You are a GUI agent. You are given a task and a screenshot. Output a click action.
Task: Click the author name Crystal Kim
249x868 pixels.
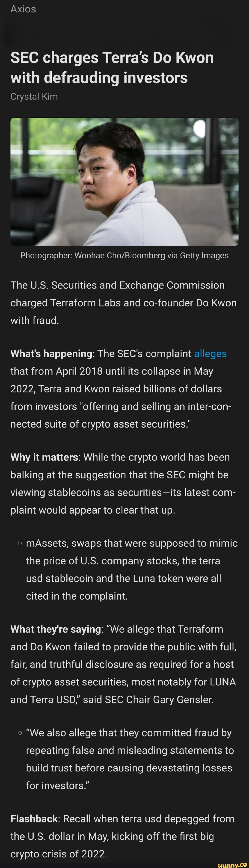[x=34, y=97]
